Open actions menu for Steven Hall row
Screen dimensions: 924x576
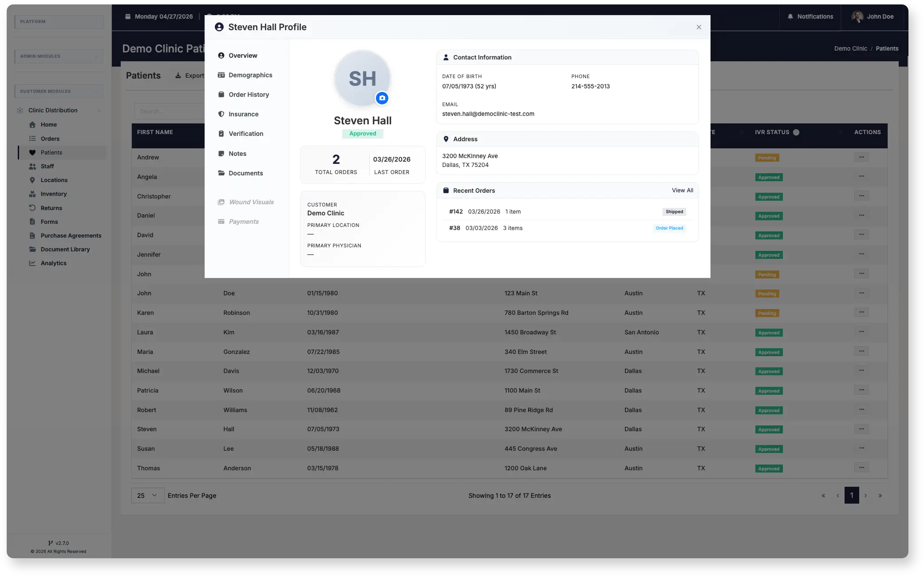click(861, 429)
